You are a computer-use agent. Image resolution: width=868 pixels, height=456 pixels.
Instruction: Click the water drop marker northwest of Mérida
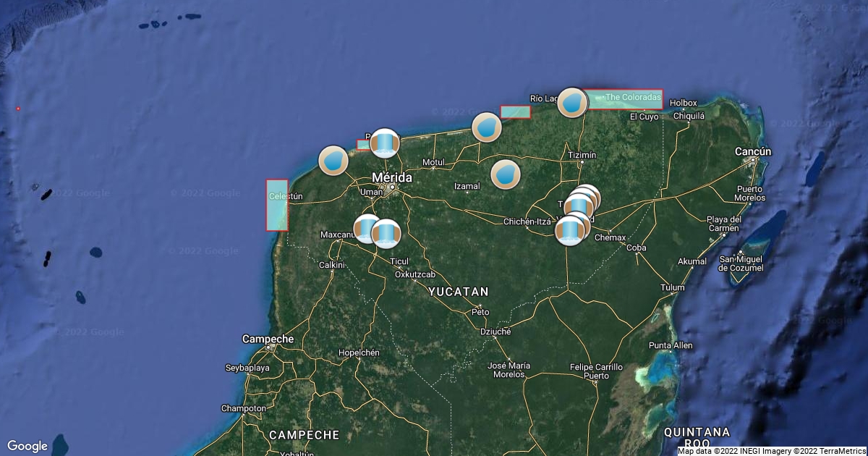(x=333, y=161)
